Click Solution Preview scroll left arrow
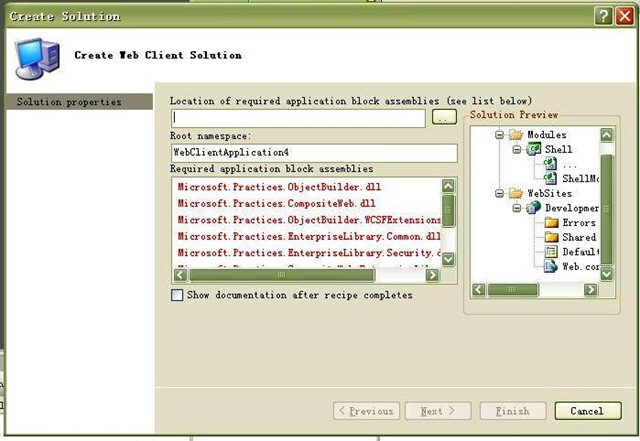The height and width of the screenshot is (441, 640). coord(478,290)
